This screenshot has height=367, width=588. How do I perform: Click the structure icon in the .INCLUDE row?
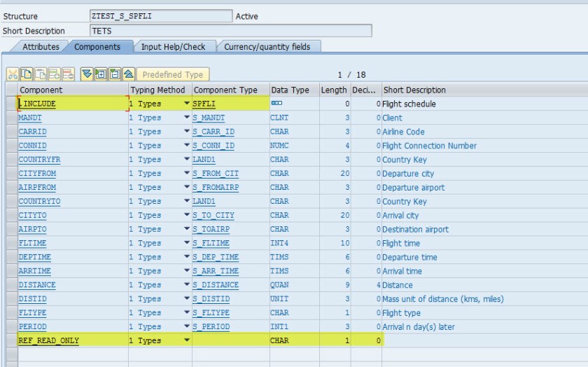click(276, 104)
